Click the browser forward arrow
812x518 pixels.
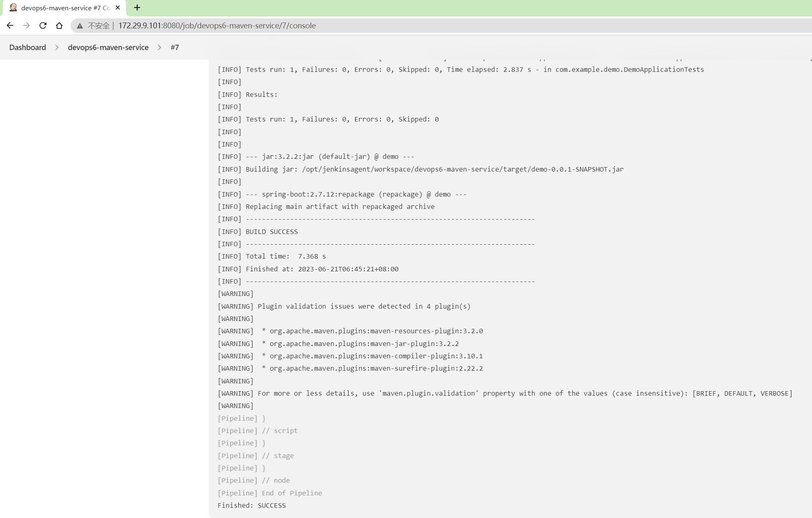(x=27, y=25)
